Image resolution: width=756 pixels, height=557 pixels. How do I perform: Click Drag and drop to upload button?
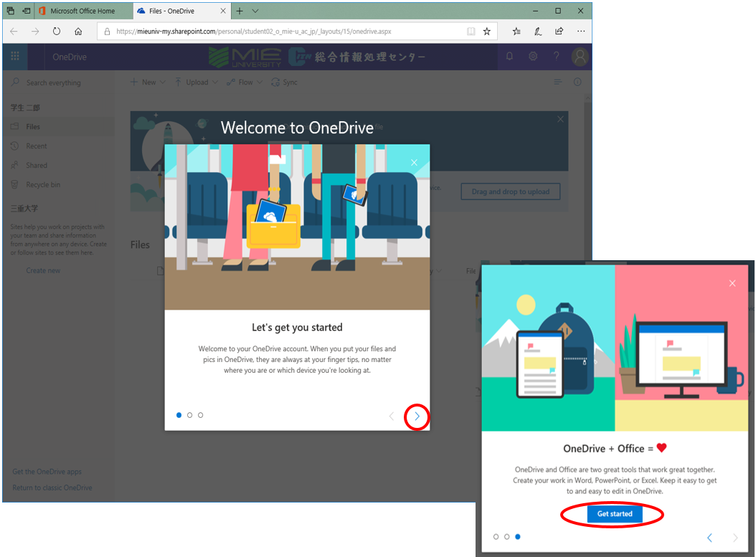point(510,191)
